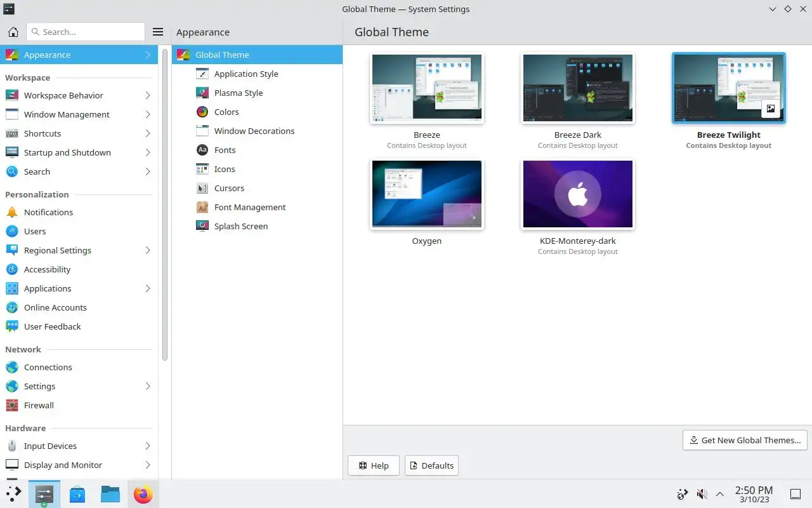Select the Breeze Dark theme thumbnail
This screenshot has height=508, width=812.
[x=578, y=88]
